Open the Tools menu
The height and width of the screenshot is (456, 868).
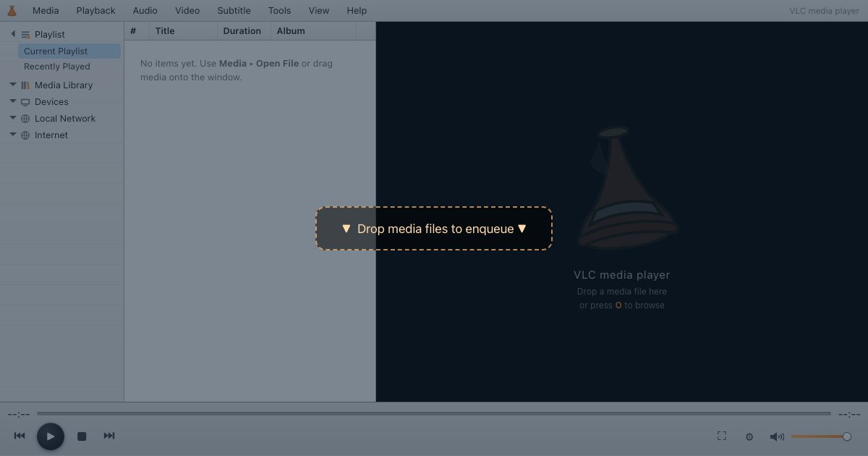pos(279,10)
